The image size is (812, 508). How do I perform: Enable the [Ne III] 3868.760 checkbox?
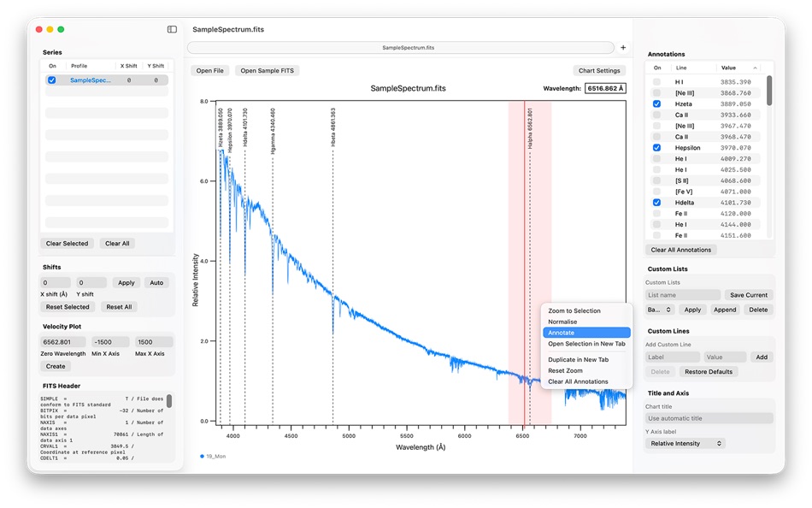point(656,92)
